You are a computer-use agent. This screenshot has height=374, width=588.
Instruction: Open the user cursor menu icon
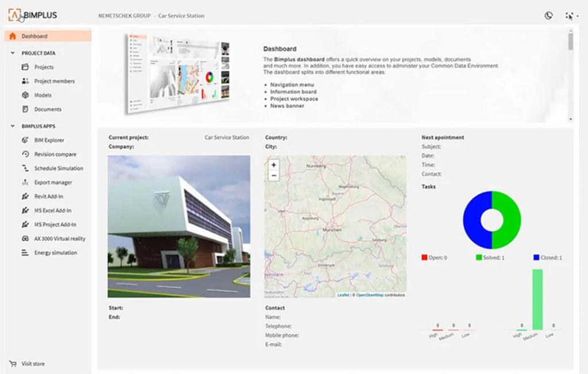(x=569, y=15)
